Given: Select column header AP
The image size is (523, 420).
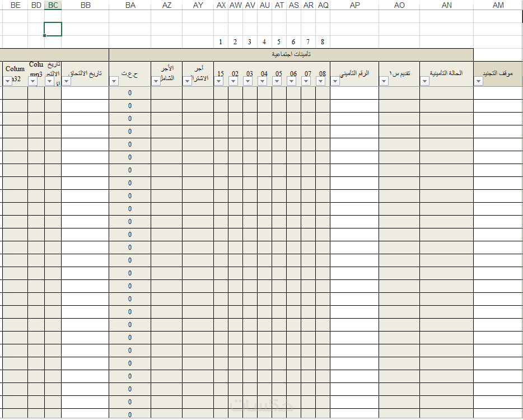Looking at the screenshot, I should 354,5.
